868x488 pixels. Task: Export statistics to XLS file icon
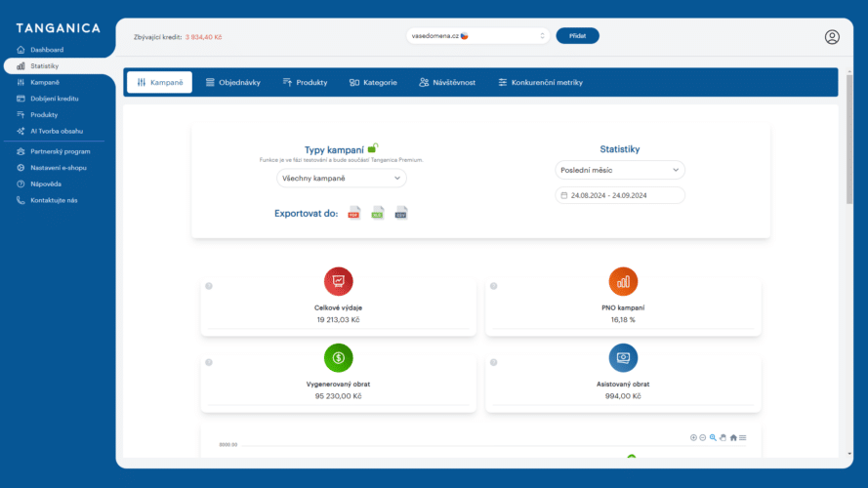pos(378,213)
